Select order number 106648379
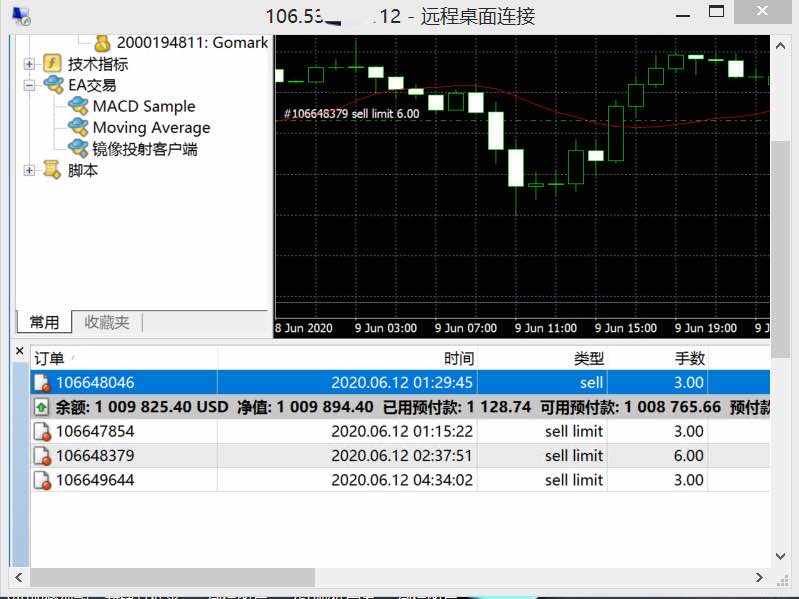The height and width of the screenshot is (599, 799). coord(95,455)
